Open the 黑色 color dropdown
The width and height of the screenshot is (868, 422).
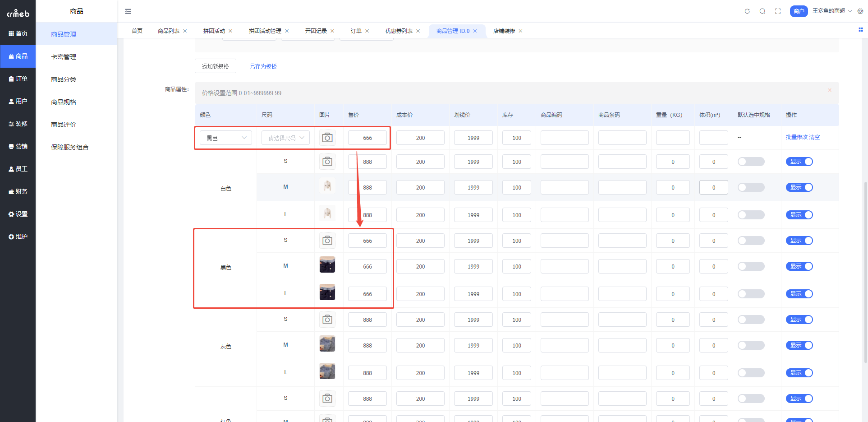tap(225, 137)
